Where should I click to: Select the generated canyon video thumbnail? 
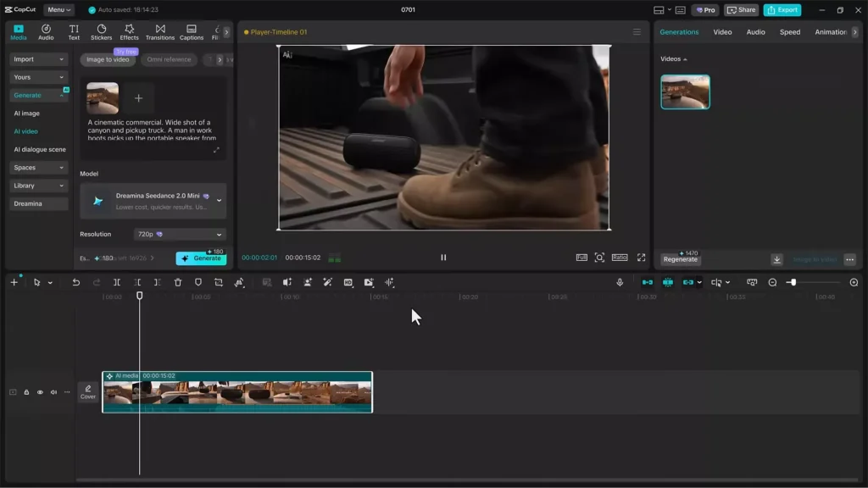click(x=685, y=91)
